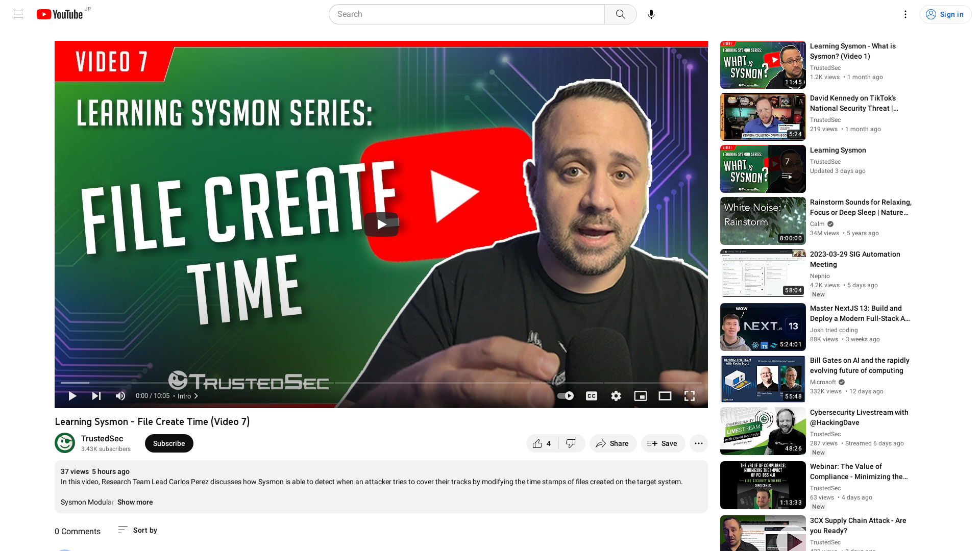Enable theater mode for video
The height and width of the screenshot is (551, 980).
tap(665, 395)
